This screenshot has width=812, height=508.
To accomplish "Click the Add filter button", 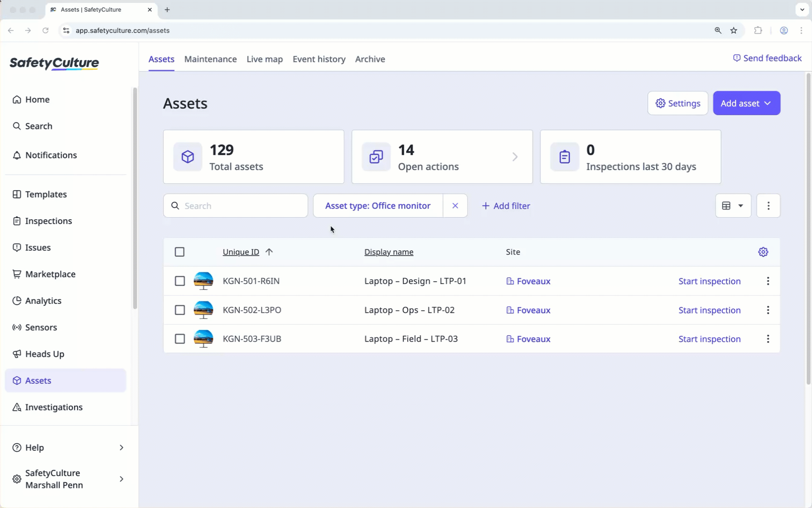I will point(506,206).
